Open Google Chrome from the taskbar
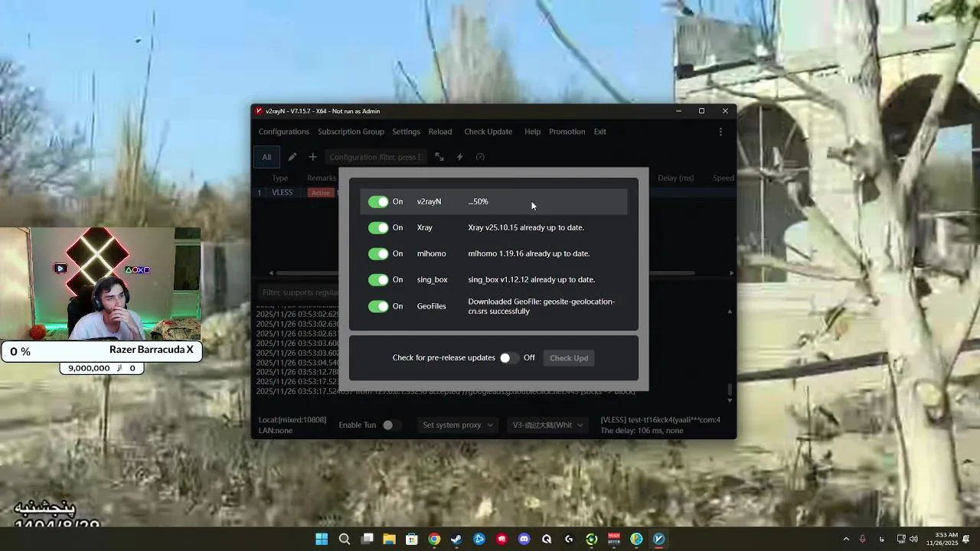 tap(434, 540)
